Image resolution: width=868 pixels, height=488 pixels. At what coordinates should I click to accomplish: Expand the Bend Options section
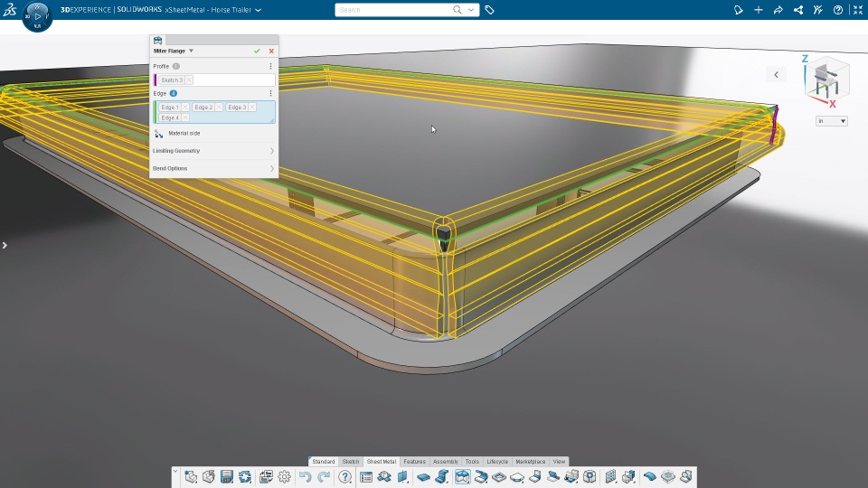[x=213, y=168]
